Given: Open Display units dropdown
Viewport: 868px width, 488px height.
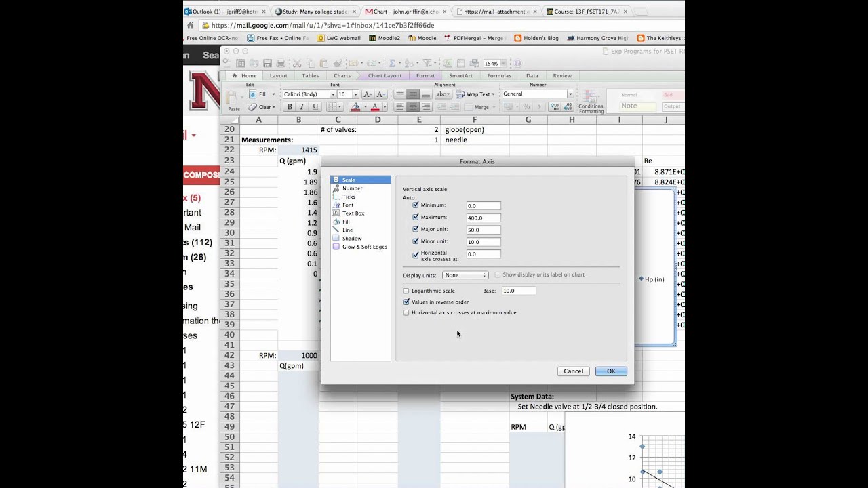Looking at the screenshot, I should point(465,275).
